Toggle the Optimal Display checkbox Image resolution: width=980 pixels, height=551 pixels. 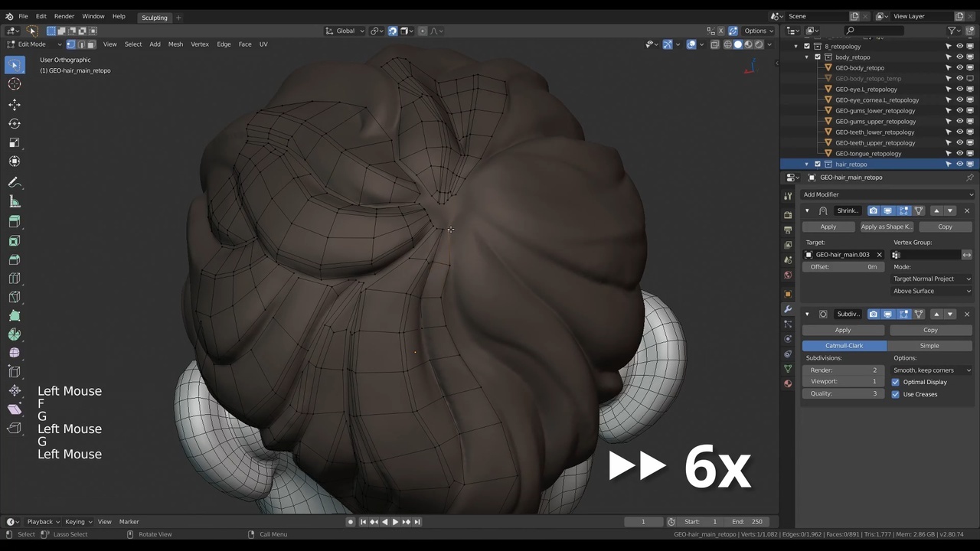896,382
